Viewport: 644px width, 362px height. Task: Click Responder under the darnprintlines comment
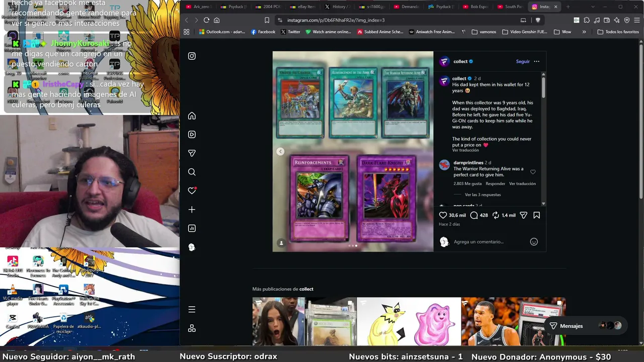pyautogui.click(x=496, y=184)
